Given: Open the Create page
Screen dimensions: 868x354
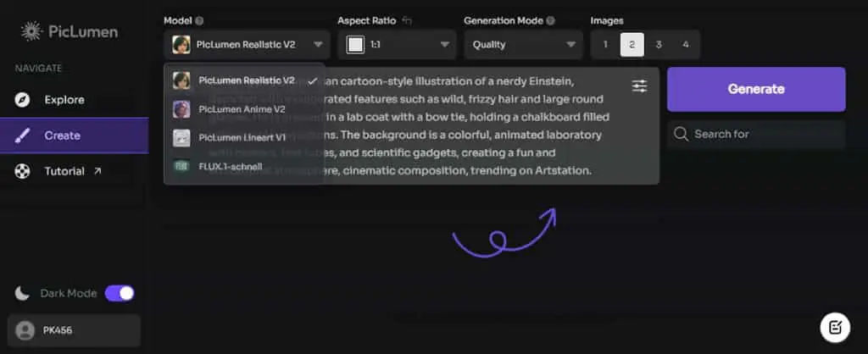Looking at the screenshot, I should [75, 136].
